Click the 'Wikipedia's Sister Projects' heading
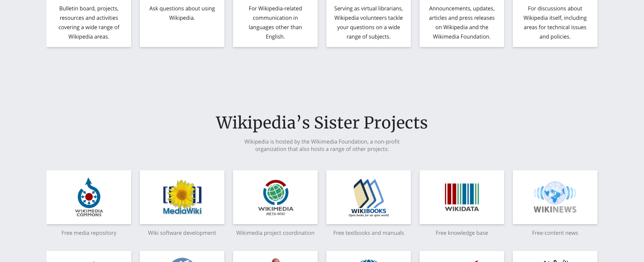The image size is (644, 262). (x=322, y=123)
